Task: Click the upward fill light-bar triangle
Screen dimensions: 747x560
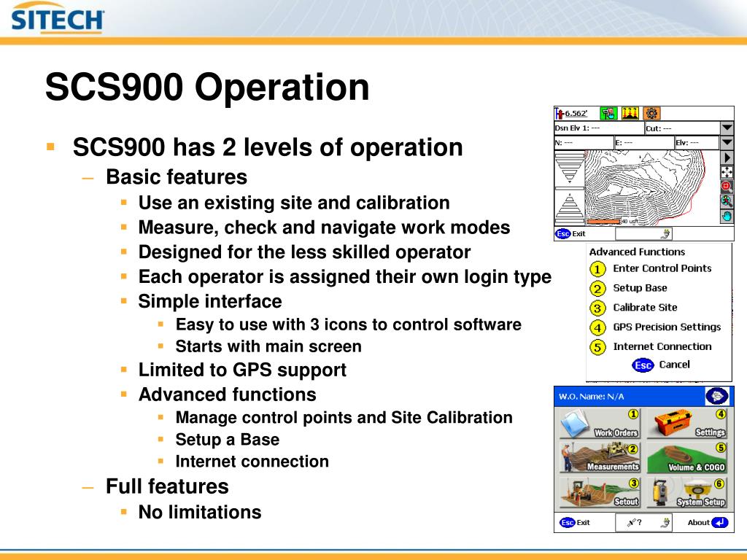Action: [x=570, y=208]
